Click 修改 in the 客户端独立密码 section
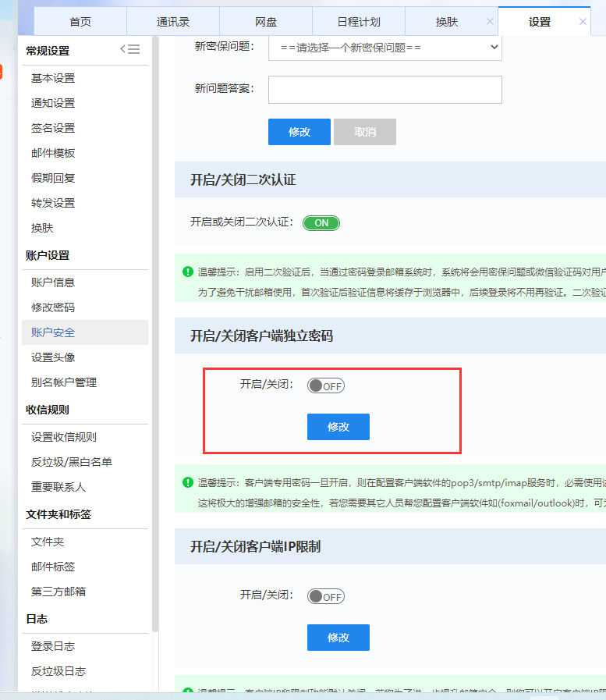The image size is (606, 700). [338, 427]
